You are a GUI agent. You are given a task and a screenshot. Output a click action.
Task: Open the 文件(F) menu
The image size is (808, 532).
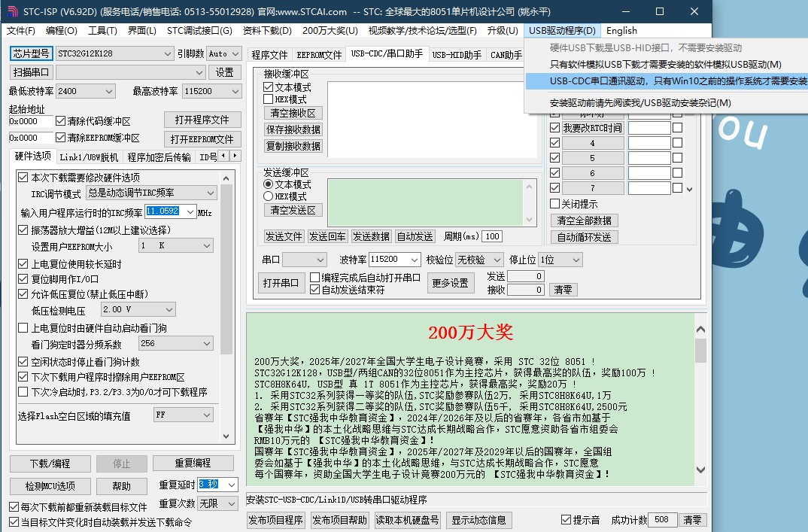point(20,31)
